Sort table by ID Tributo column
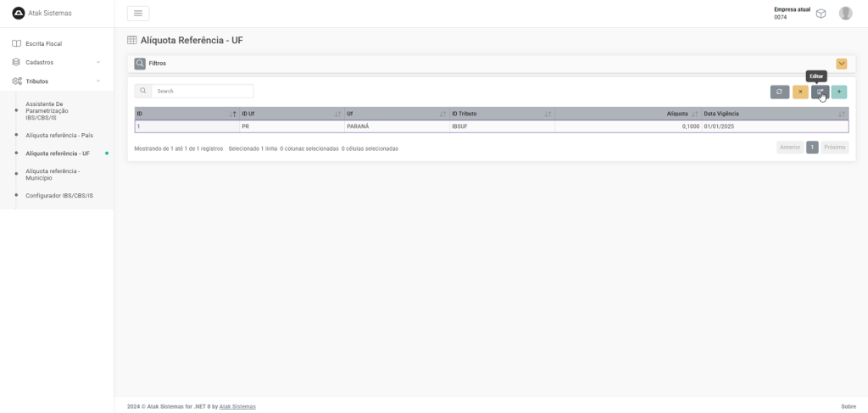The height and width of the screenshot is (413, 868). [500, 114]
